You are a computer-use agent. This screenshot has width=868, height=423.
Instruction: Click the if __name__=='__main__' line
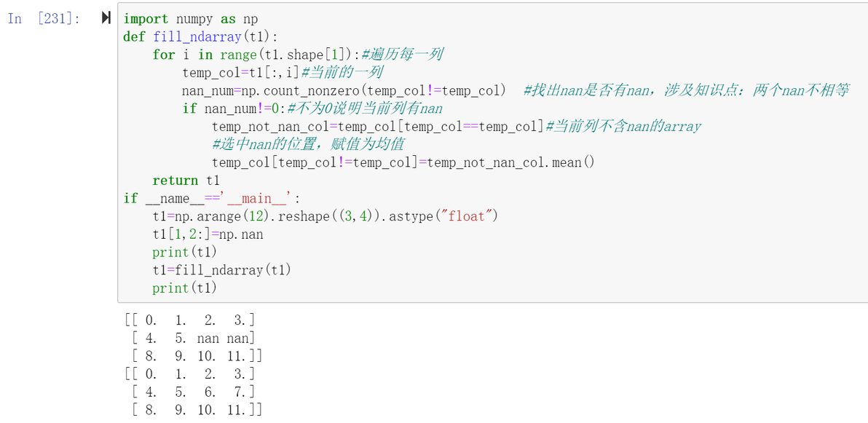click(211, 198)
